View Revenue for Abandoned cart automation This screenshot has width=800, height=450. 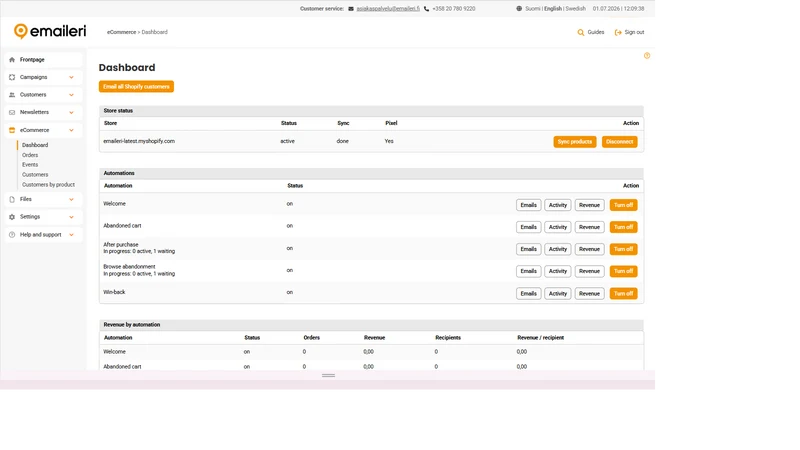click(x=589, y=227)
